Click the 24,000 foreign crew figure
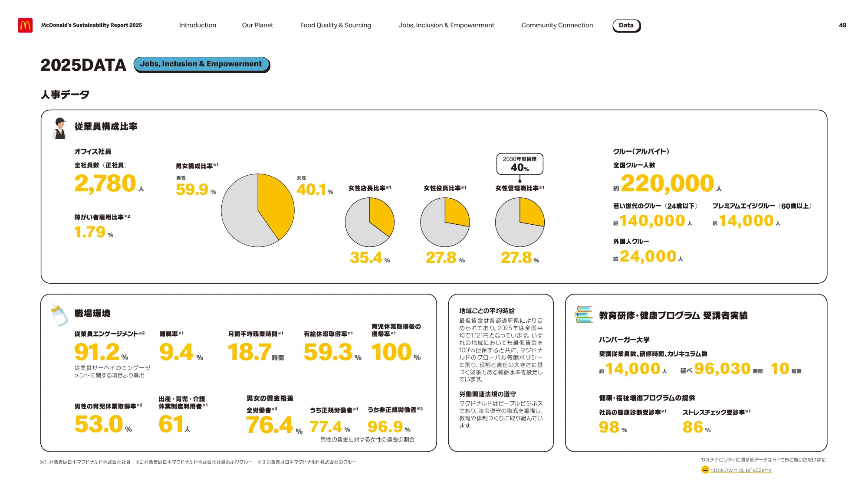 click(648, 257)
